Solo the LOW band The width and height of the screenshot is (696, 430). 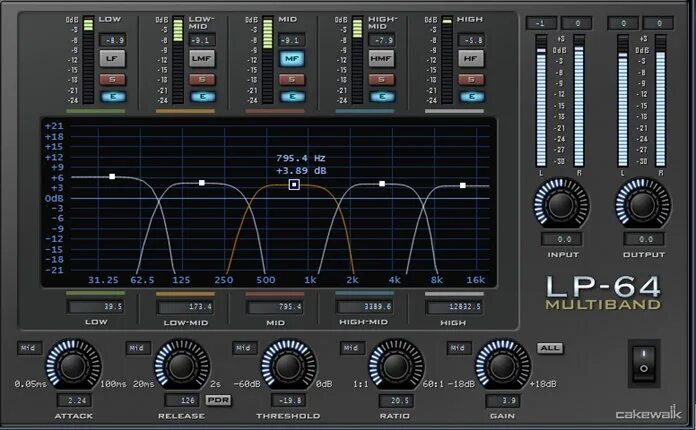[112, 79]
